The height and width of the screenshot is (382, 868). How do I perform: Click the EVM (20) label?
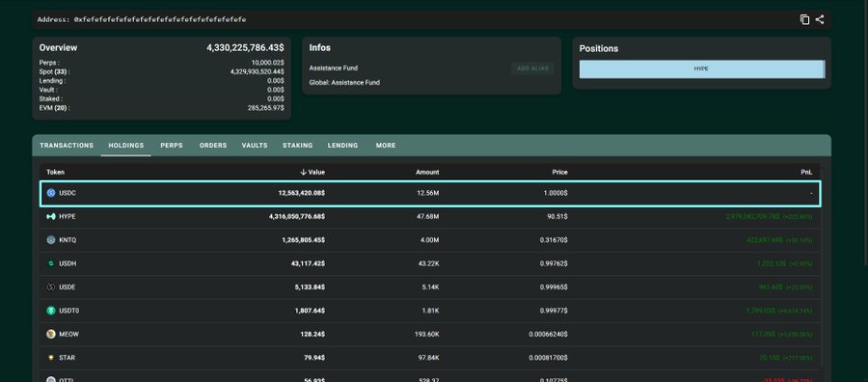click(x=54, y=108)
